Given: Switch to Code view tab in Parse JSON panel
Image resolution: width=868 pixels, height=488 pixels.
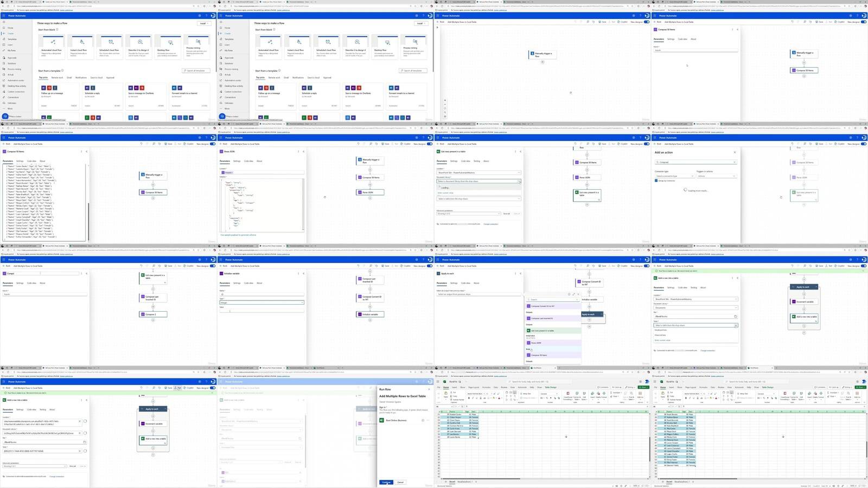Looking at the screenshot, I should pos(248,161).
